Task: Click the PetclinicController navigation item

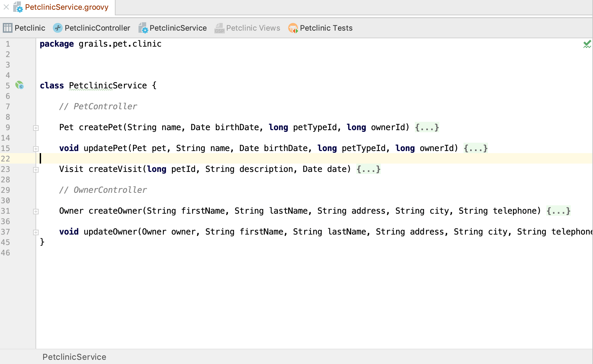Action: pos(97,28)
